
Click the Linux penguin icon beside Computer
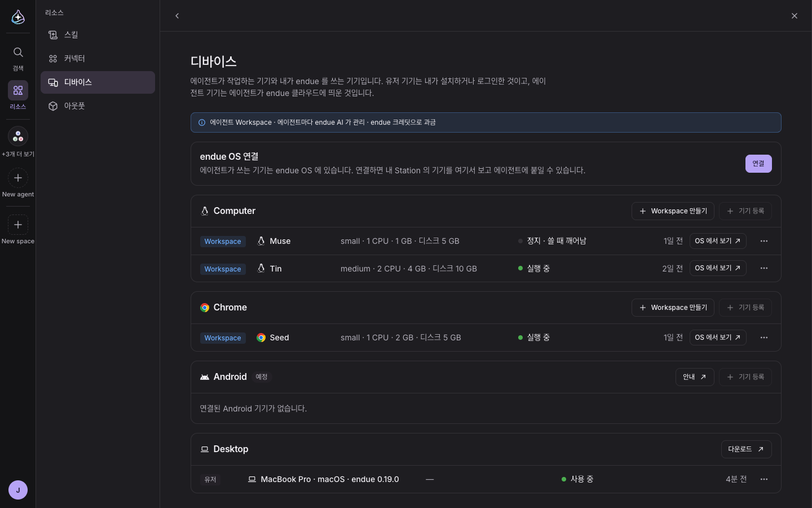point(205,211)
